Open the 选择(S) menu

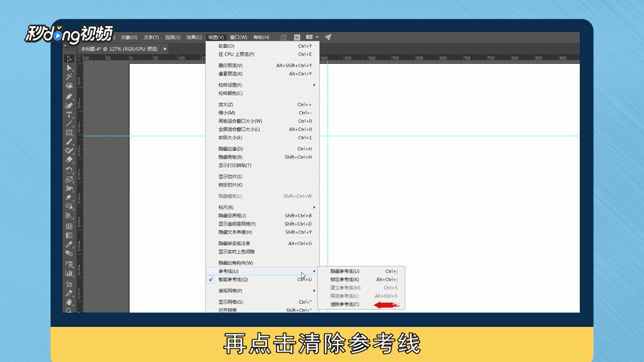[172, 37]
